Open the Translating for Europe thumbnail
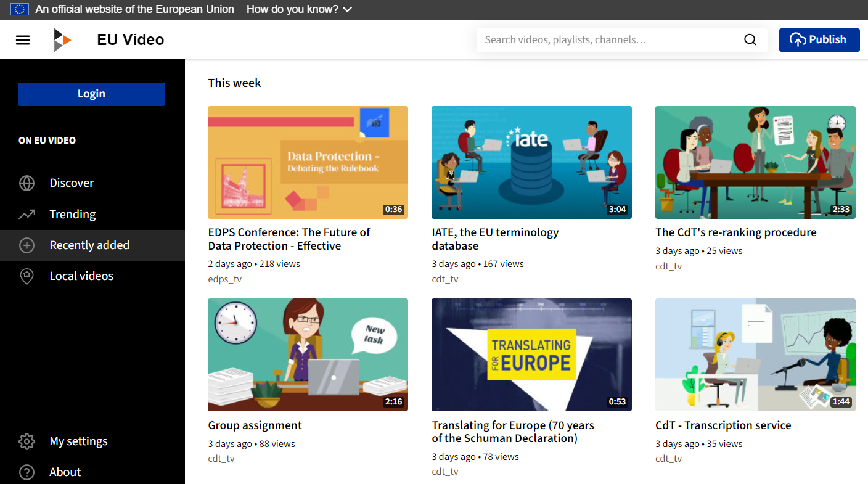Screen dimensions: 868x484 pos(531,355)
